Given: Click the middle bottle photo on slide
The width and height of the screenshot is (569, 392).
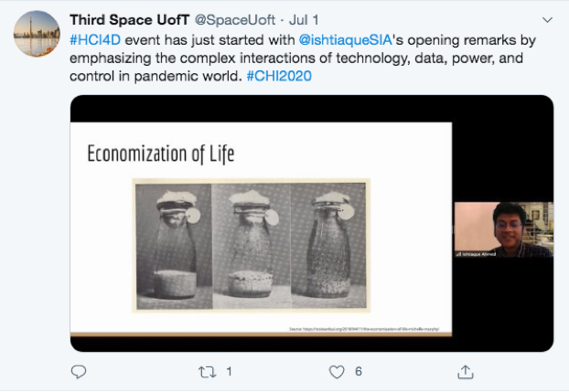Looking at the screenshot, I should pyautogui.click(x=250, y=242).
